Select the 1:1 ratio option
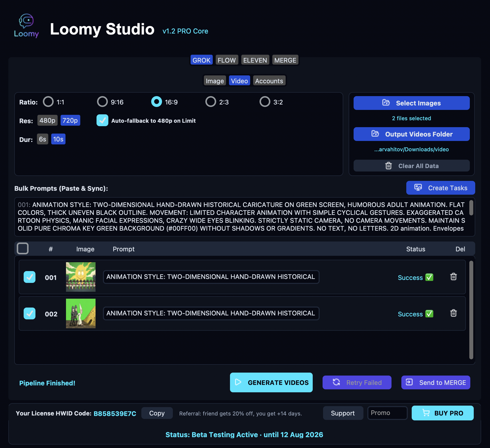490x448 pixels. pyautogui.click(x=48, y=102)
